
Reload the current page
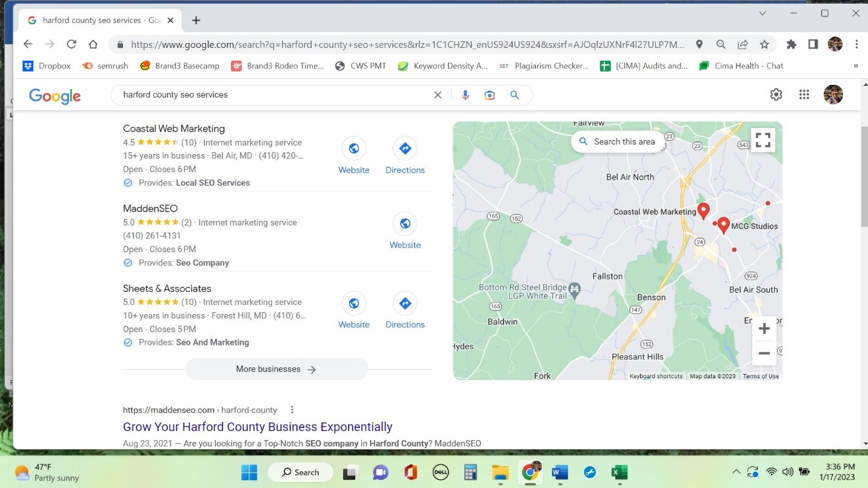72,44
